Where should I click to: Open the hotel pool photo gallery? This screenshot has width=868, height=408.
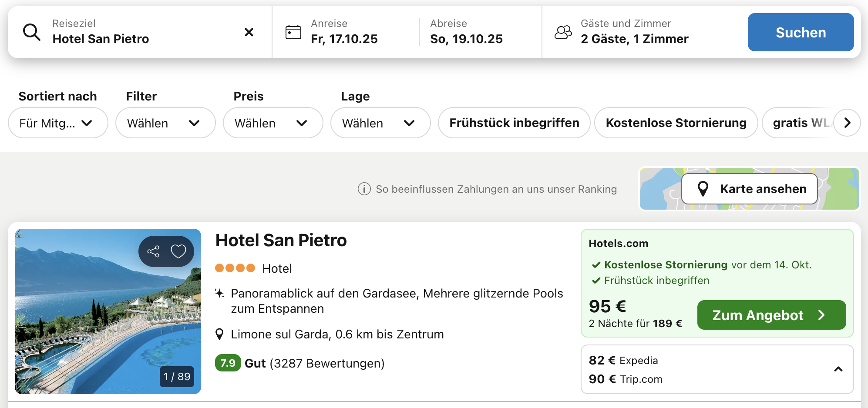click(108, 311)
